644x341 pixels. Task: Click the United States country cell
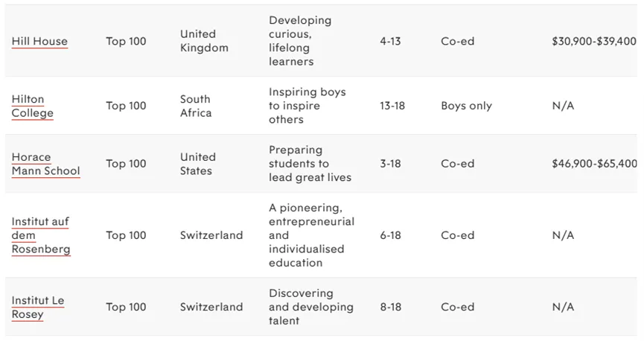click(x=197, y=164)
